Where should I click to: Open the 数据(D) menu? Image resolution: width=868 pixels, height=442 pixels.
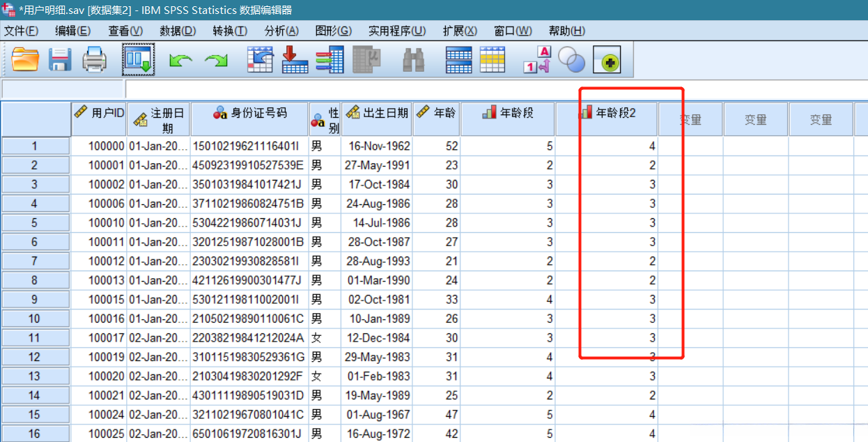(x=178, y=31)
